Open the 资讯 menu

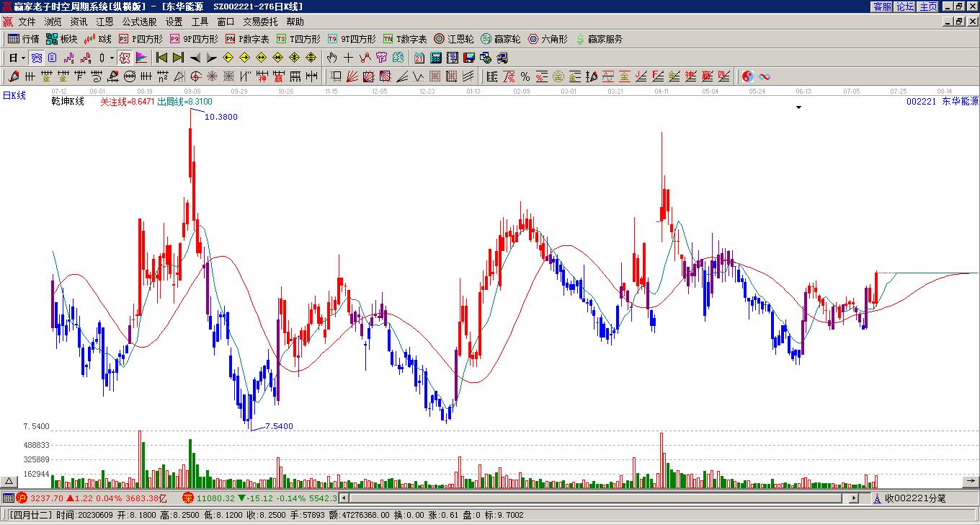[x=79, y=22]
